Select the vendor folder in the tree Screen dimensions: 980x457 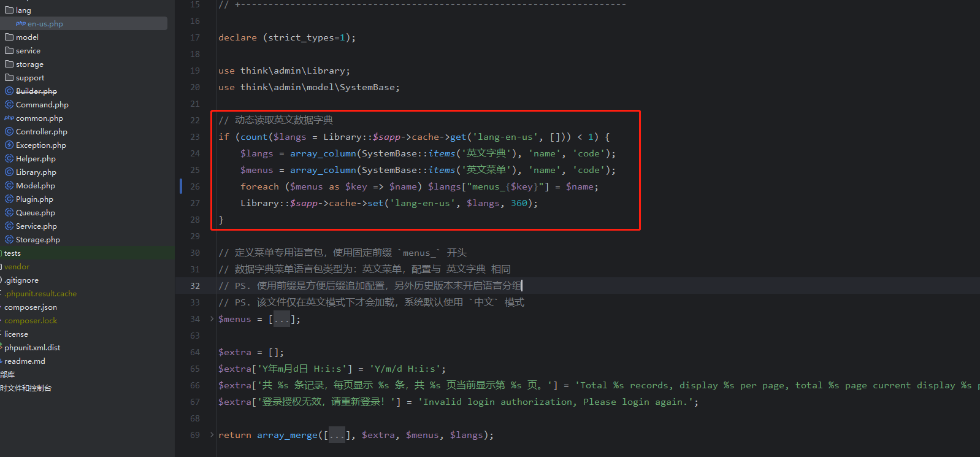click(x=17, y=267)
